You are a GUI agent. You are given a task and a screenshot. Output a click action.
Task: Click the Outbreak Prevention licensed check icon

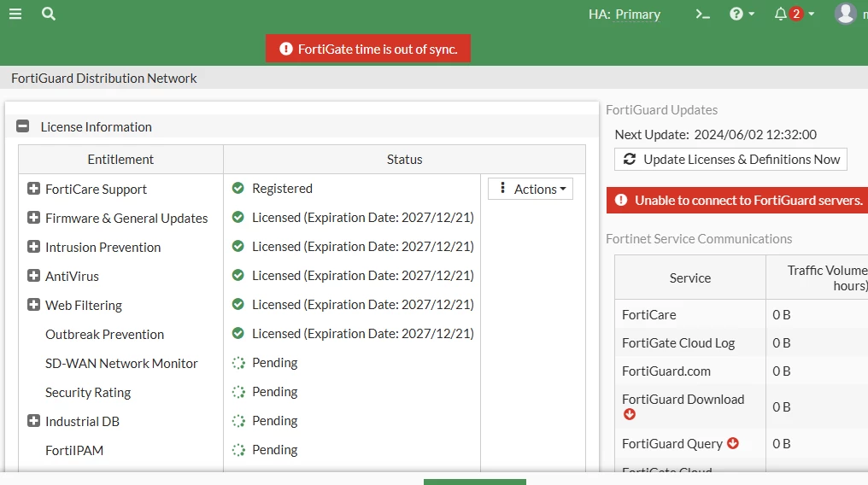pos(238,334)
